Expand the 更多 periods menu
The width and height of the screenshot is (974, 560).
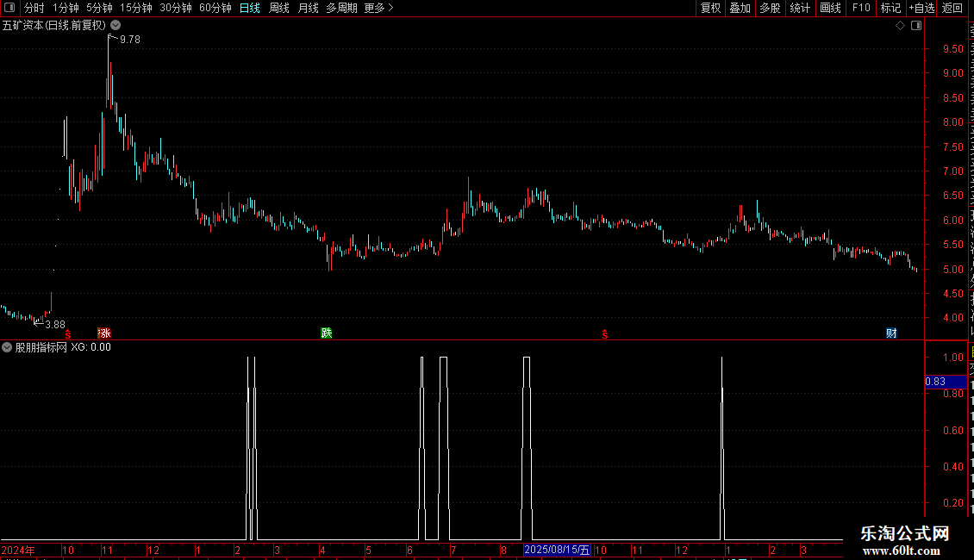coord(378,8)
